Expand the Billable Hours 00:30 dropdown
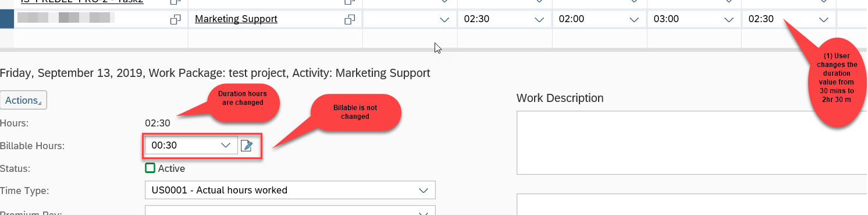This screenshot has width=868, height=215. 226,146
